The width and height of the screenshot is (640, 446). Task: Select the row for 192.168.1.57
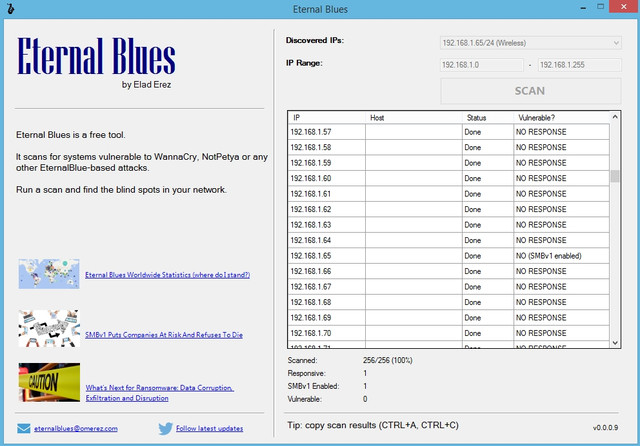[x=449, y=132]
